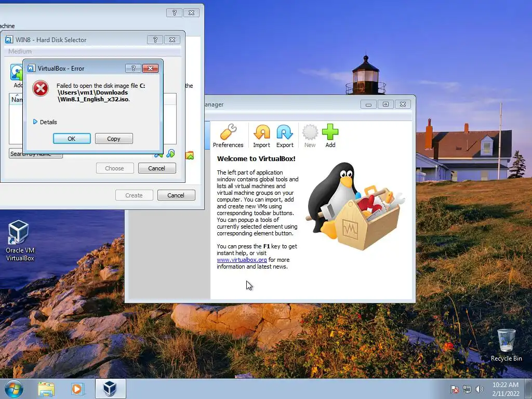Click the Search By Name dropdown
The height and width of the screenshot is (399, 532).
36,154
